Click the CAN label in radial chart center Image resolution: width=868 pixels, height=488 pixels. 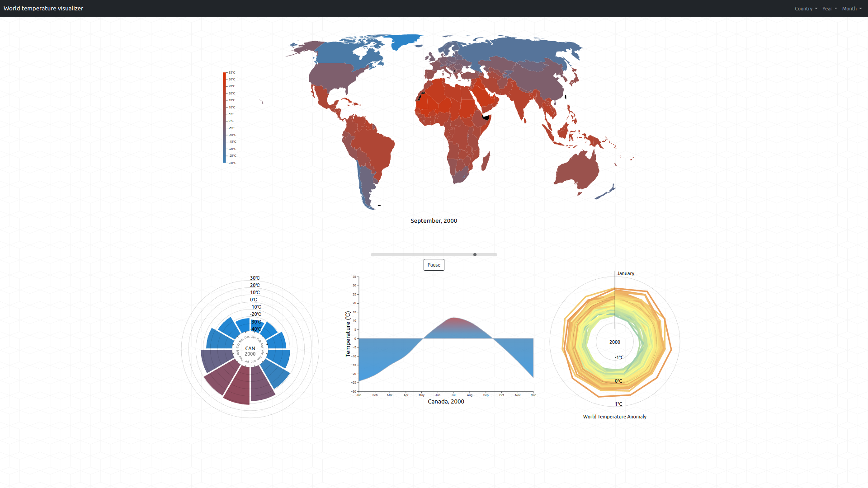coord(250,348)
